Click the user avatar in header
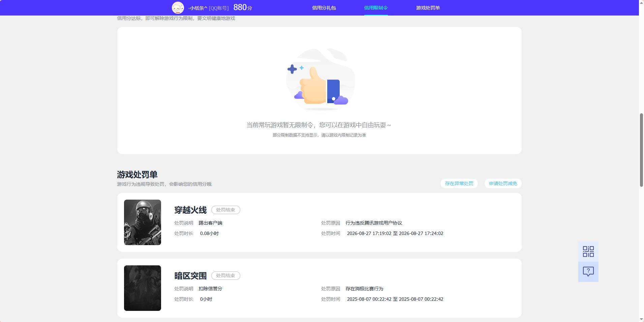Viewport: 644px width, 322px height. (x=178, y=7)
